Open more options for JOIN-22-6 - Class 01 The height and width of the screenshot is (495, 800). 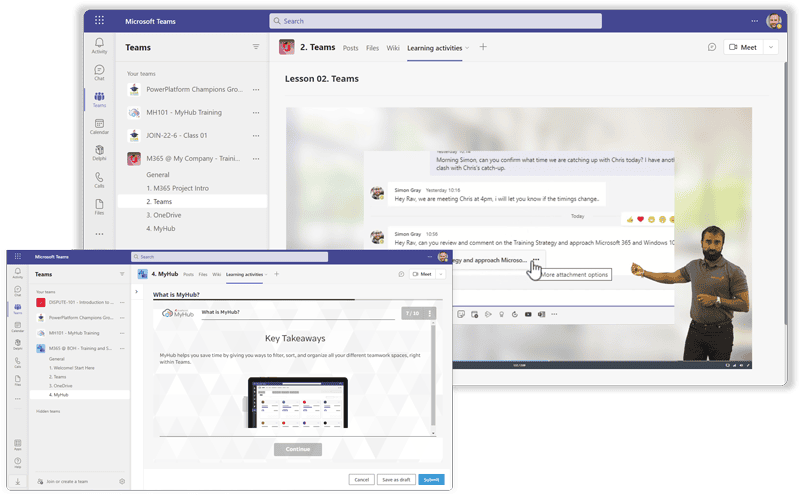[x=256, y=136]
